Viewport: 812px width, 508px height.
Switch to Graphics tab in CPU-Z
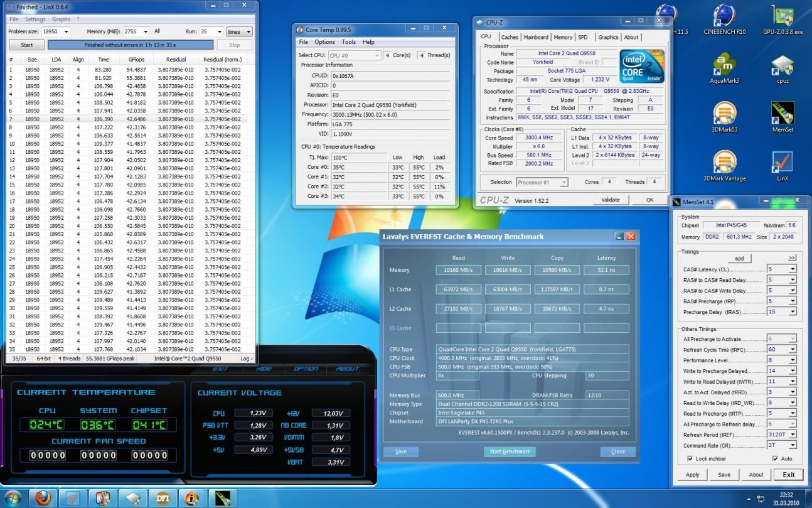pos(607,37)
